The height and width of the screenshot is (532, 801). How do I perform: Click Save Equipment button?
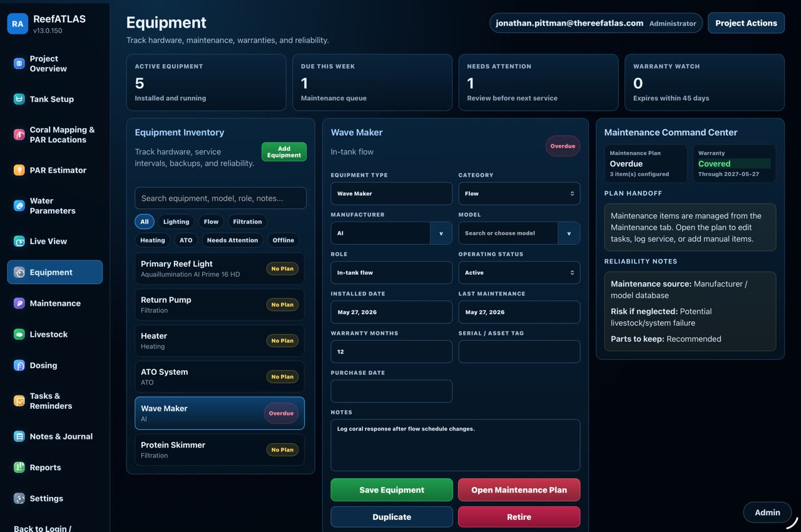392,490
